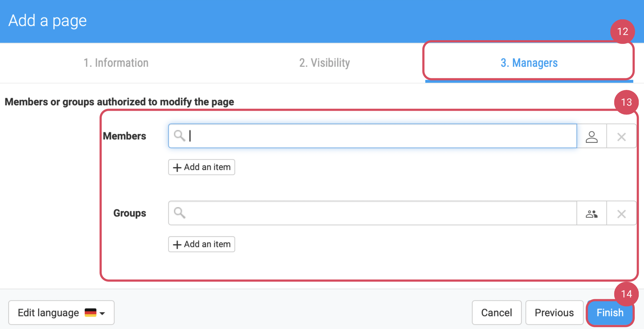644x329 pixels.
Task: Clear the Groups field with X icon
Action: [x=621, y=214]
